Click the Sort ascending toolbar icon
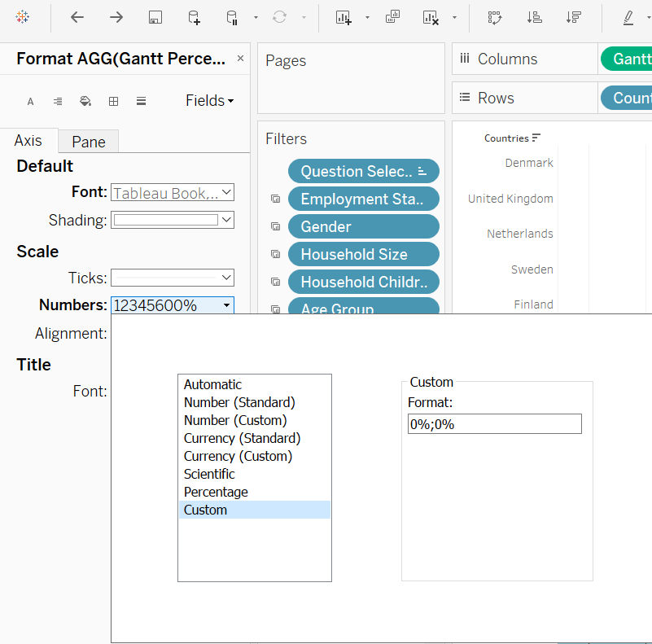 point(534,17)
